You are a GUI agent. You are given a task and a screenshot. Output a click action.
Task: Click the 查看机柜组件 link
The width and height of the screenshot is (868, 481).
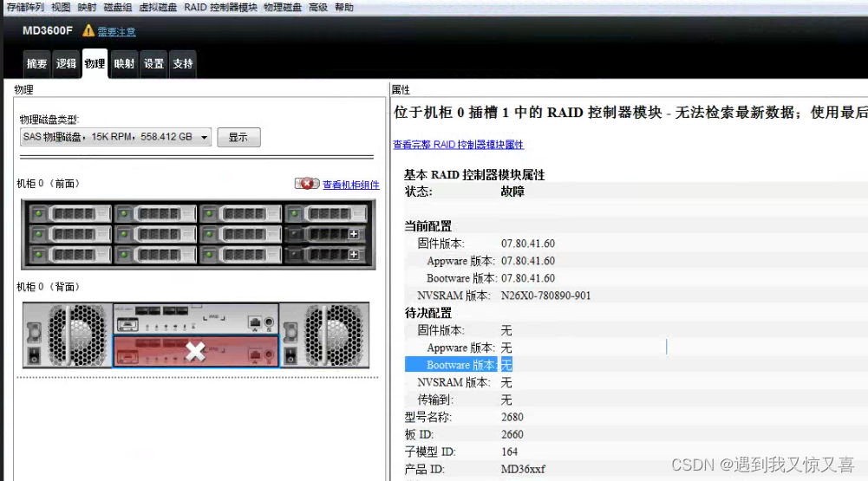click(x=351, y=185)
